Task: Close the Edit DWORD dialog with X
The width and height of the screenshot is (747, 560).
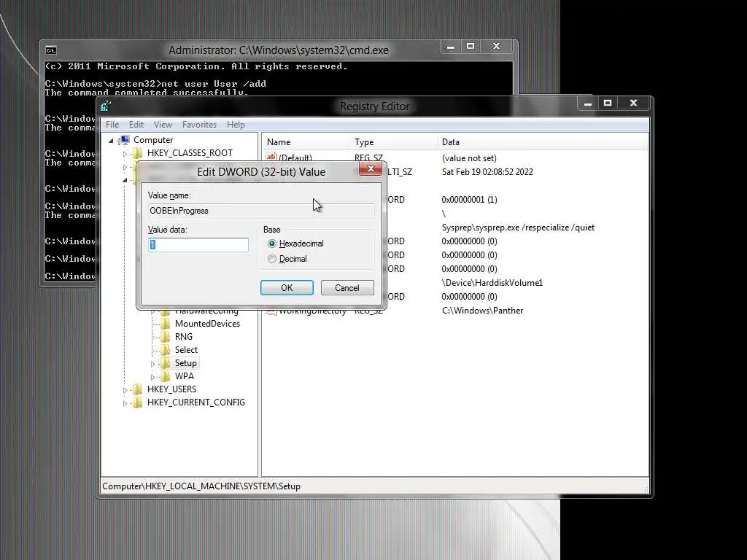Action: pyautogui.click(x=370, y=168)
